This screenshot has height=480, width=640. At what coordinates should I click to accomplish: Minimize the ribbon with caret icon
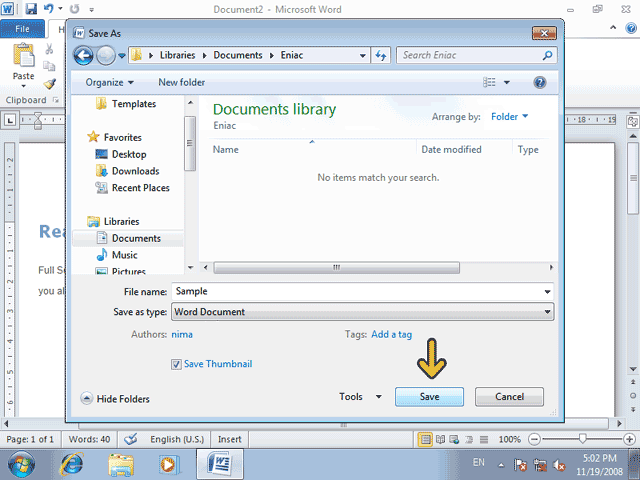click(613, 28)
